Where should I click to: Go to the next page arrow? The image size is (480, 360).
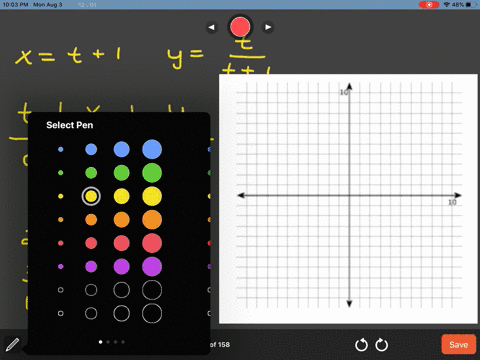point(268,27)
